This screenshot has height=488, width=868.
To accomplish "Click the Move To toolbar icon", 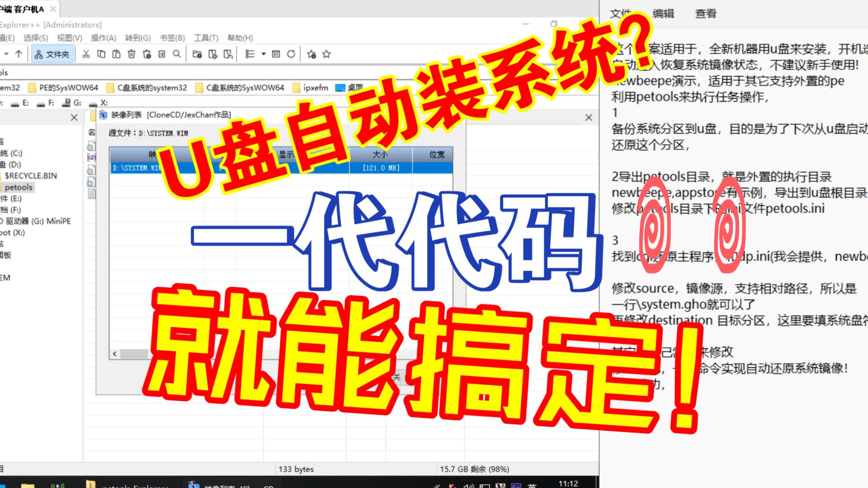I will (x=228, y=54).
